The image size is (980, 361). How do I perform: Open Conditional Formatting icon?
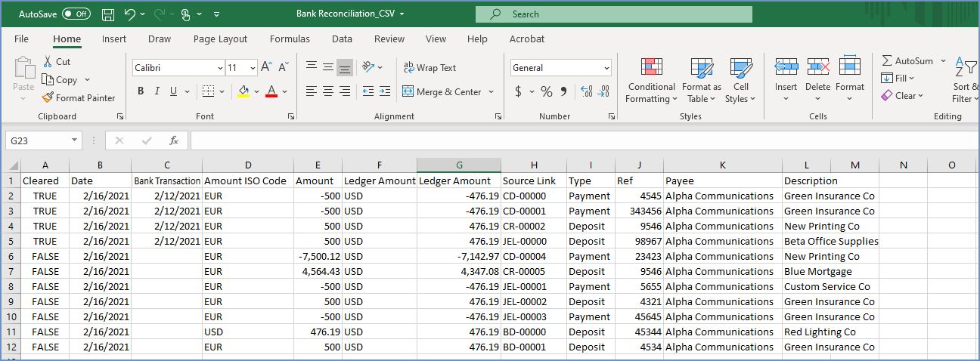tap(651, 68)
